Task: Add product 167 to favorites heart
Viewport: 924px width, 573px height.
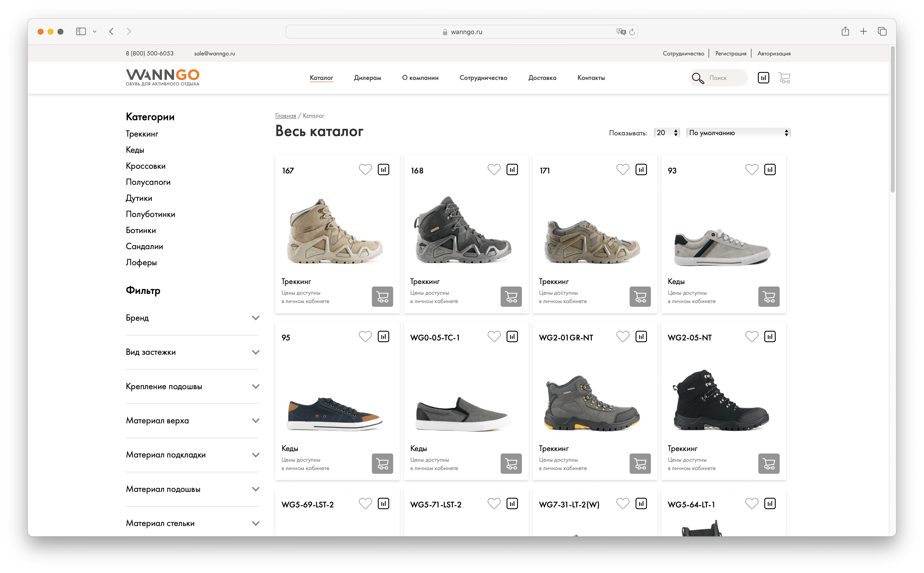Action: click(x=365, y=169)
